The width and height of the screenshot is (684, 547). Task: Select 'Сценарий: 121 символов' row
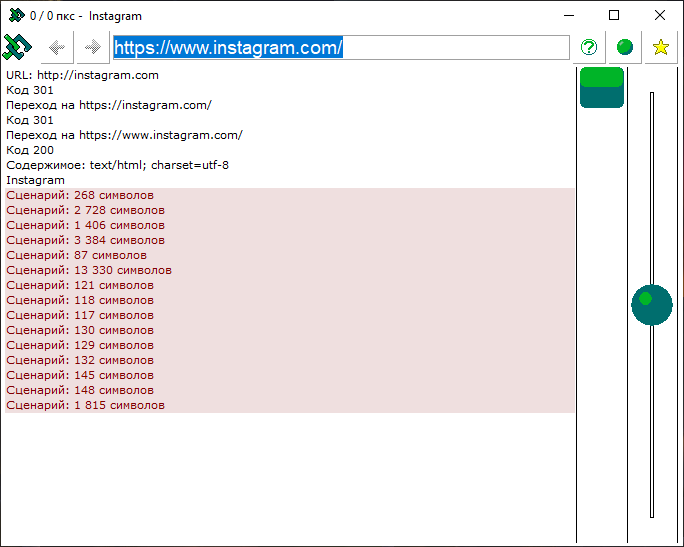click(290, 285)
